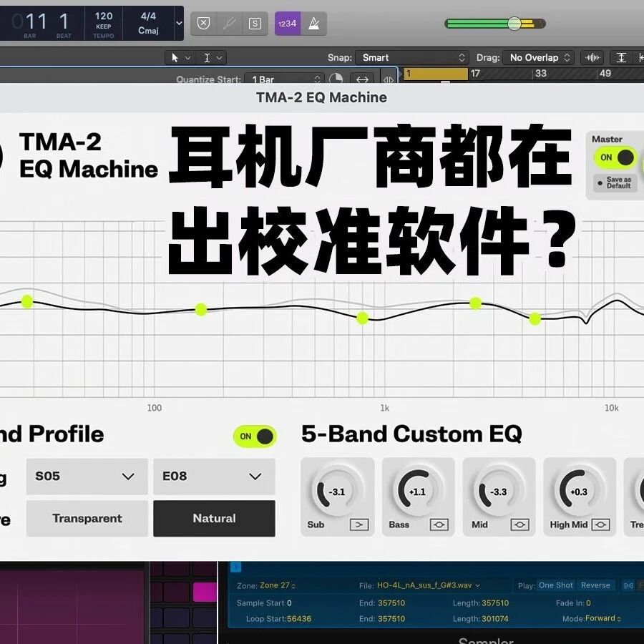Viewport: 644px width, 644px height.
Task: Click Loop Start value 56436
Action: click(x=299, y=618)
